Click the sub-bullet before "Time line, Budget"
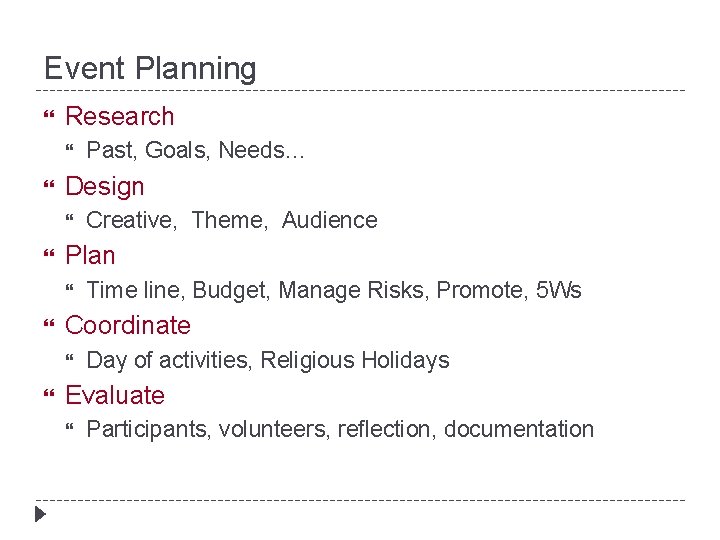 [x=70, y=291]
